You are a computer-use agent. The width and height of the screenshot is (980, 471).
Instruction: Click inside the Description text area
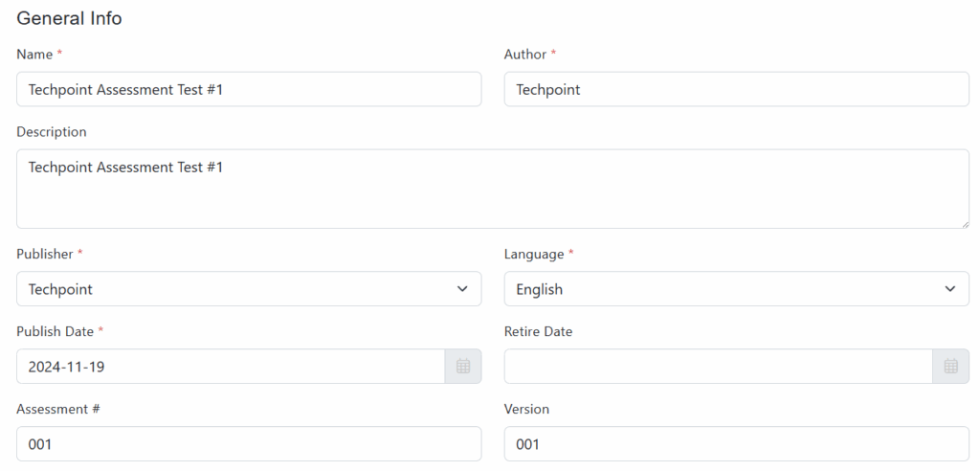point(492,190)
